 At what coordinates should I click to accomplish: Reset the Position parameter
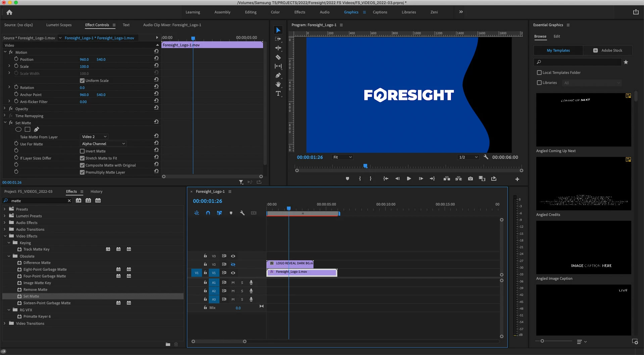point(156,58)
